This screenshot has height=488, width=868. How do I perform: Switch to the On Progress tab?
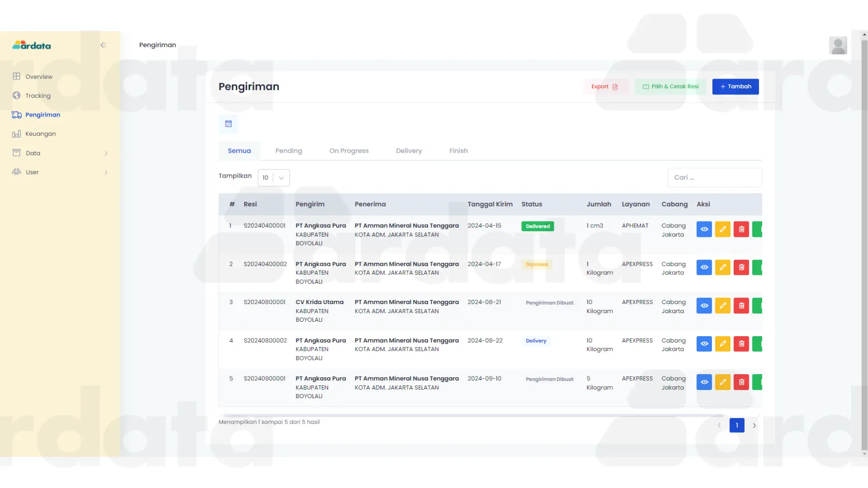point(349,151)
